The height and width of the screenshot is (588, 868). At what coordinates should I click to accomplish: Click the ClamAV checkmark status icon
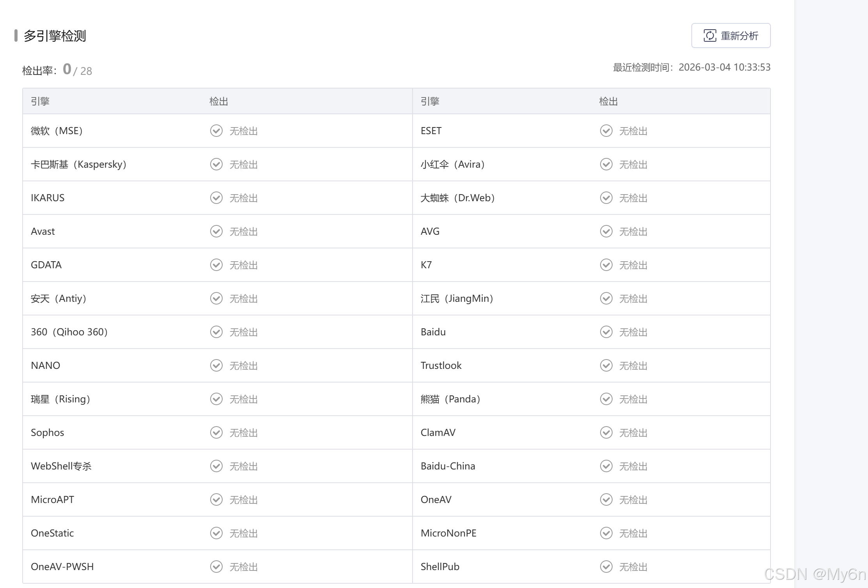pyautogui.click(x=606, y=432)
